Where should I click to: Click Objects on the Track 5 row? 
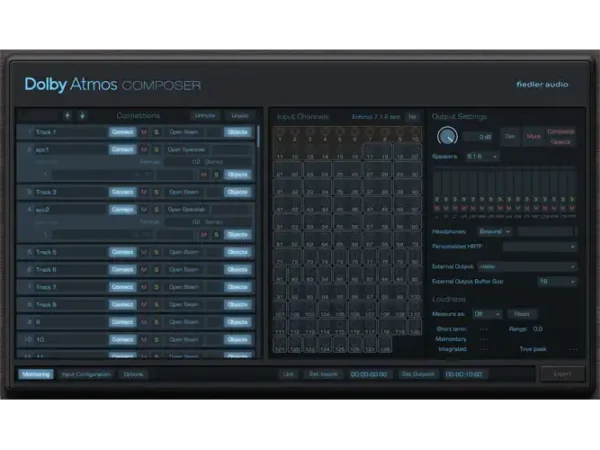(x=238, y=252)
